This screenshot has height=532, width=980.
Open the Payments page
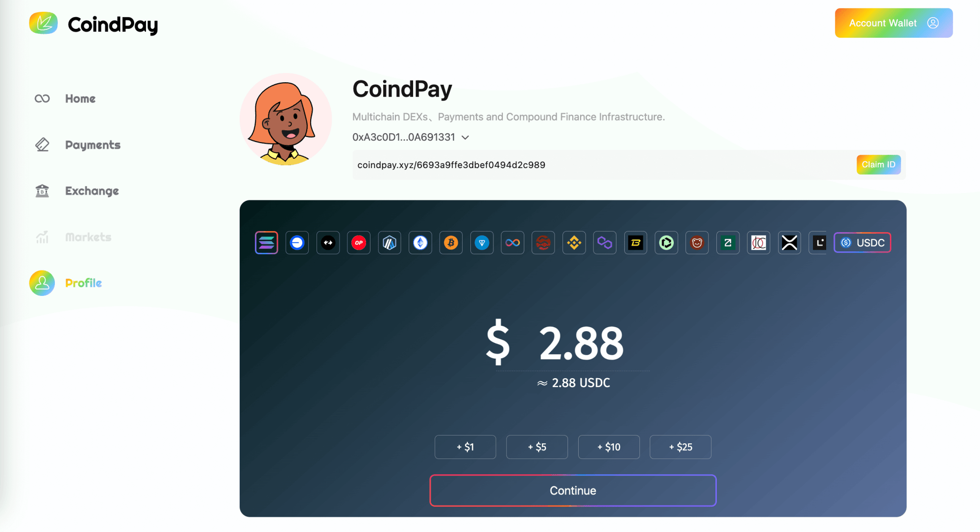[x=93, y=145]
